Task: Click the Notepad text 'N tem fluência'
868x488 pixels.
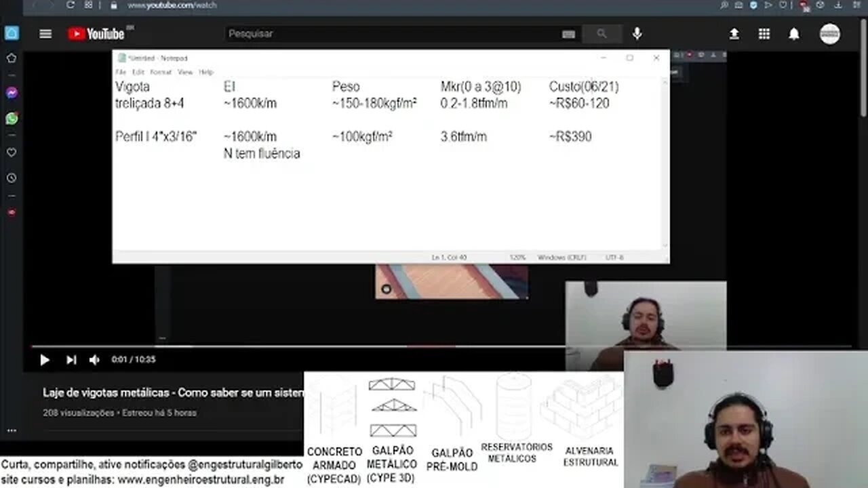Action: (262, 154)
